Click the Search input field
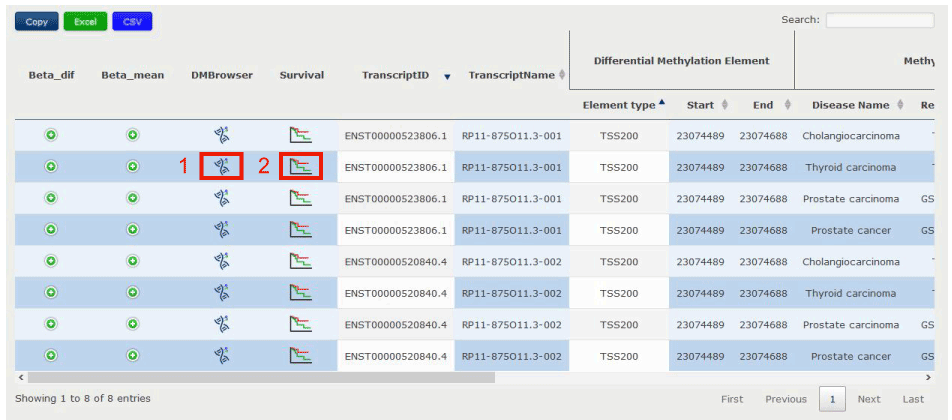Screen dimensions: 952x420 pyautogui.click(x=885, y=20)
